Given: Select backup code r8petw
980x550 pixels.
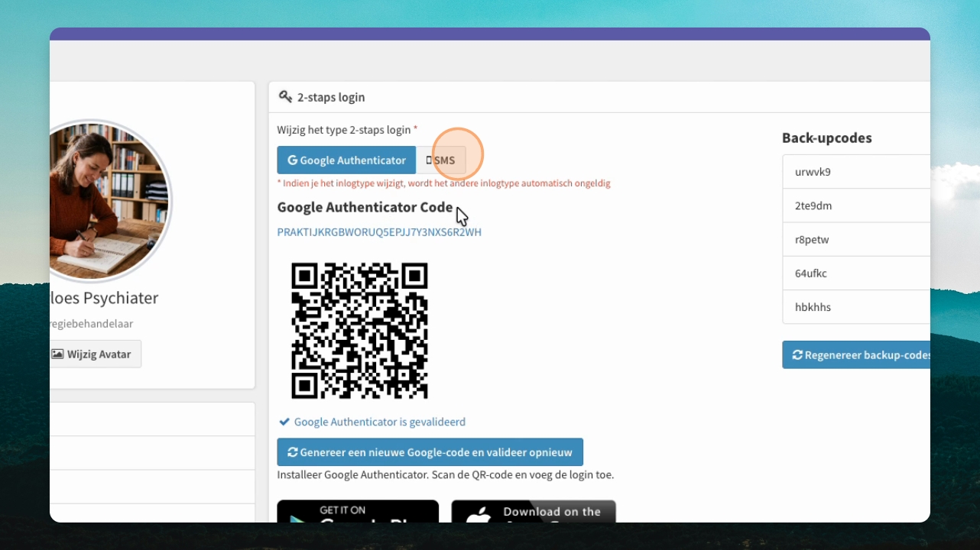Looking at the screenshot, I should click(856, 239).
